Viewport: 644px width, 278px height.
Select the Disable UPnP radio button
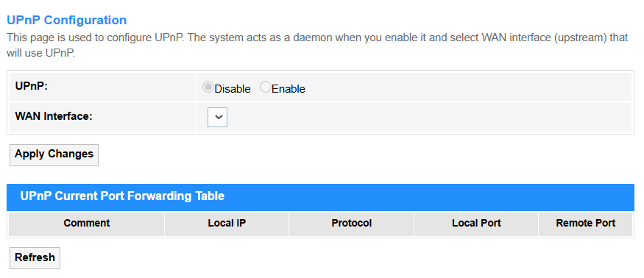click(208, 88)
